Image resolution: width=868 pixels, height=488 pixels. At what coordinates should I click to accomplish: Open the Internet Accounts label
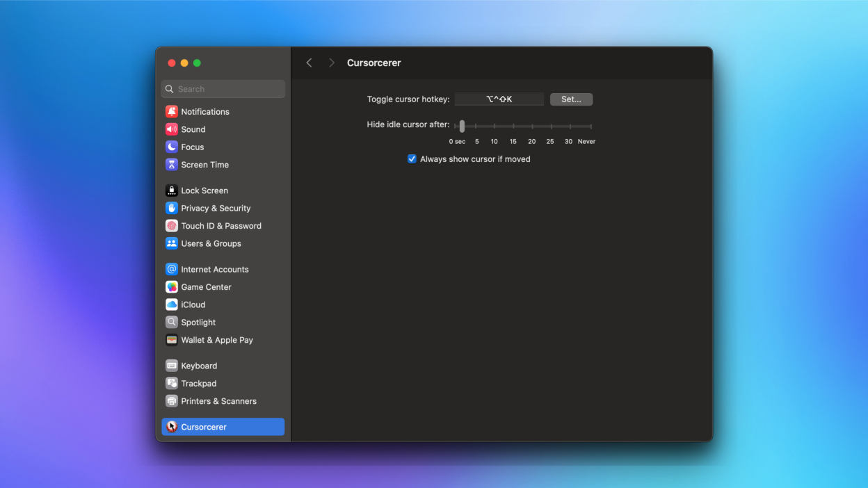[215, 269]
